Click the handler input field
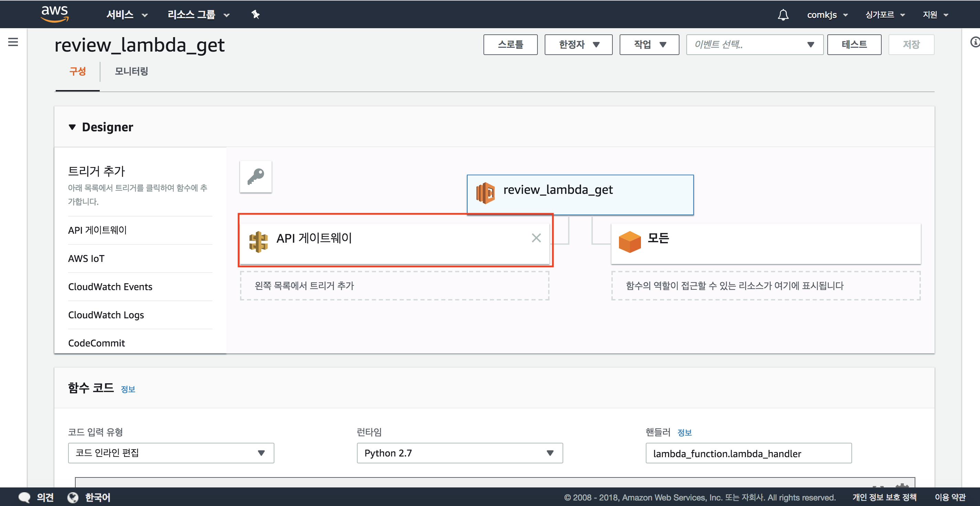980x506 pixels. [748, 453]
